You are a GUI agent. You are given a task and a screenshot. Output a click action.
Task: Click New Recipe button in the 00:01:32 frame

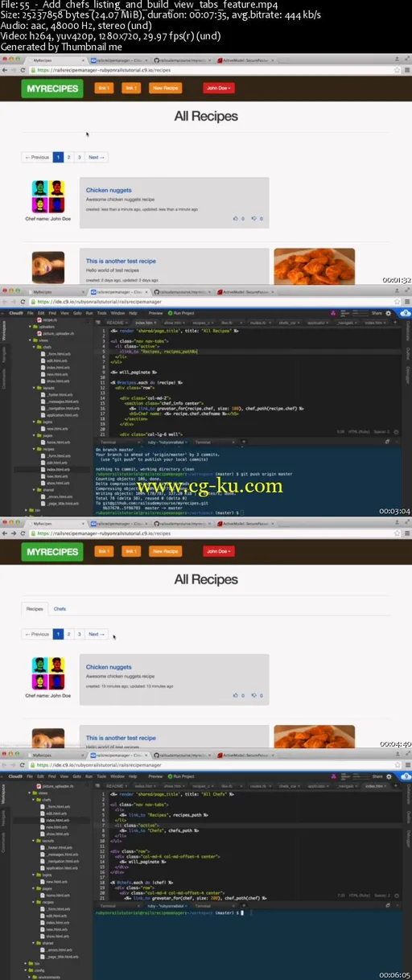coord(166,89)
